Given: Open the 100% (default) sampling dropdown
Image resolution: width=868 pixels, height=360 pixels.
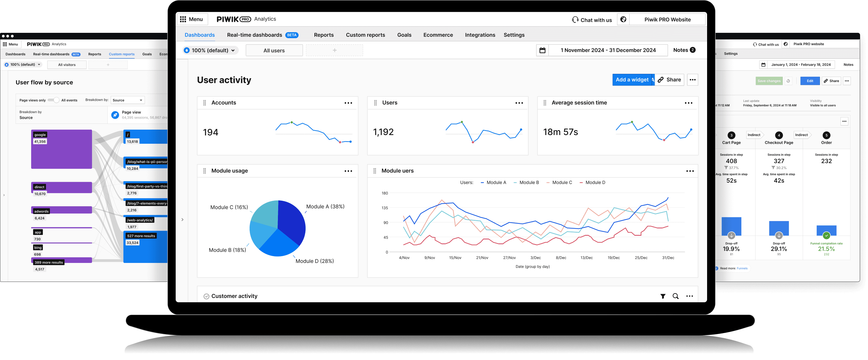Looking at the screenshot, I should pos(210,50).
